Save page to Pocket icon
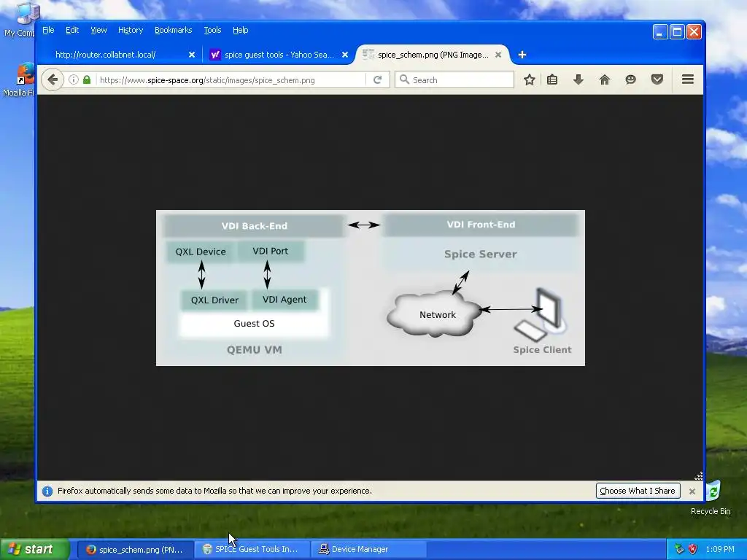This screenshot has height=560, width=747. point(657,79)
